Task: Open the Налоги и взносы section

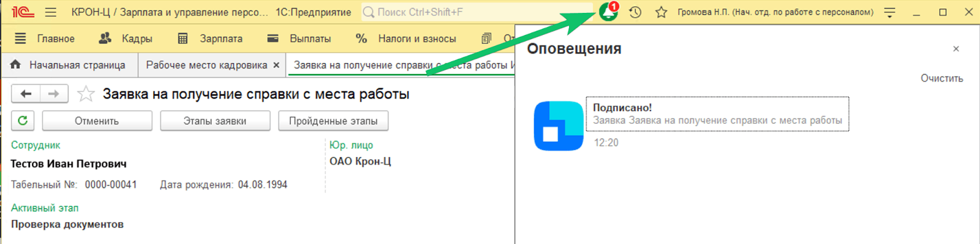Action: [417, 39]
